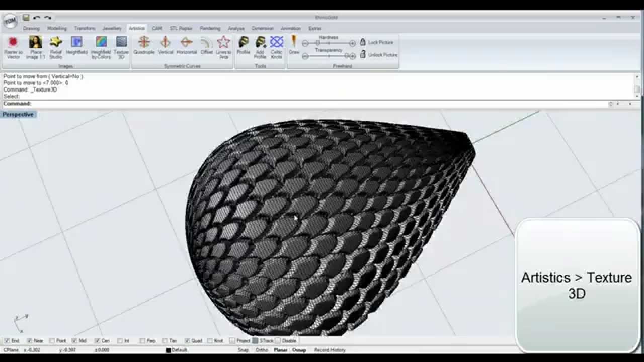Viewport: 644px width, 362px height.
Task: Activate the Texture 3D tool
Action: click(121, 48)
